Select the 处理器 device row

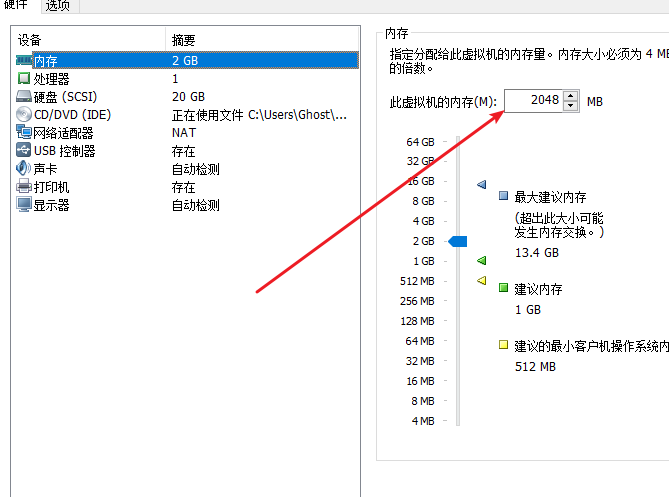(187, 78)
